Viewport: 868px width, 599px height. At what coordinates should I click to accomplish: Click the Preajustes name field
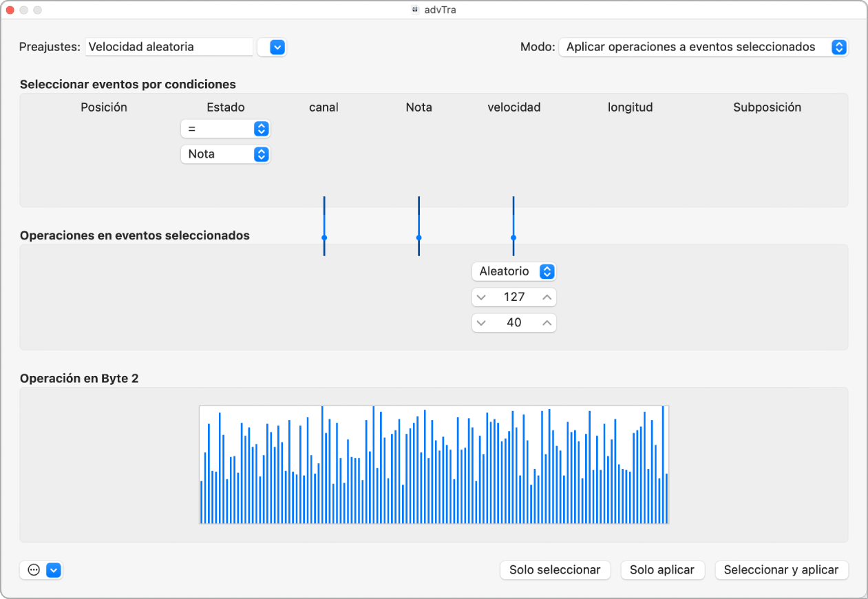coord(169,47)
